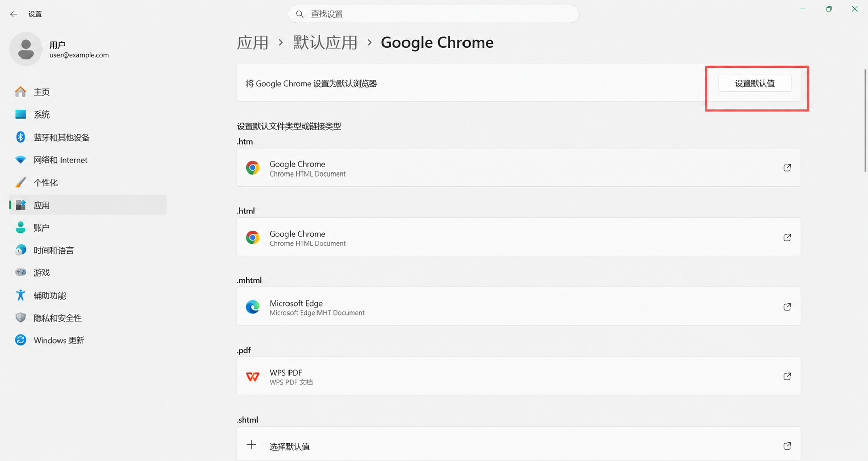Open external link icon for .htm

(x=787, y=168)
